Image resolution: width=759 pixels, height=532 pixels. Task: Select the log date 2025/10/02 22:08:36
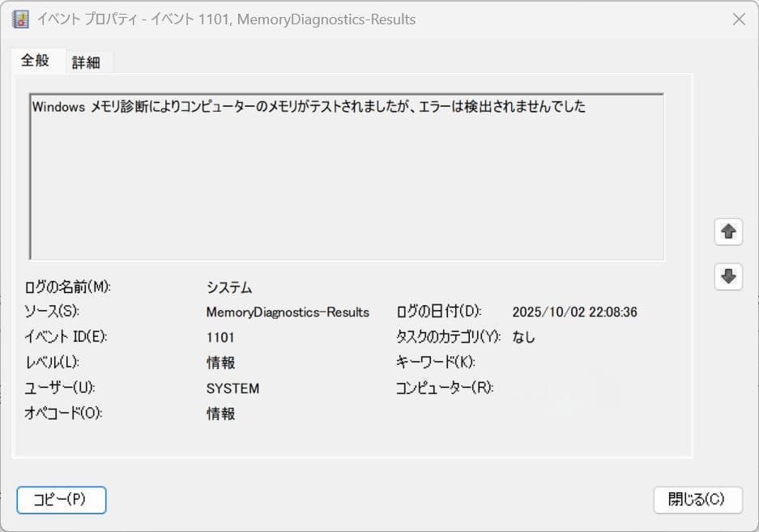point(575,312)
